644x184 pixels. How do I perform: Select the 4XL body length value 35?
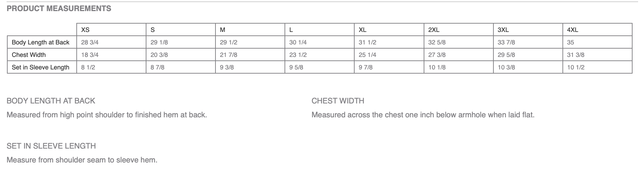tap(570, 42)
